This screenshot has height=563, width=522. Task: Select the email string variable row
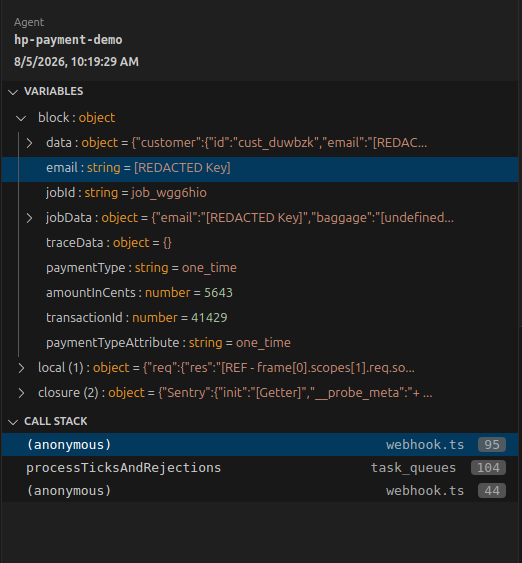(x=260, y=168)
